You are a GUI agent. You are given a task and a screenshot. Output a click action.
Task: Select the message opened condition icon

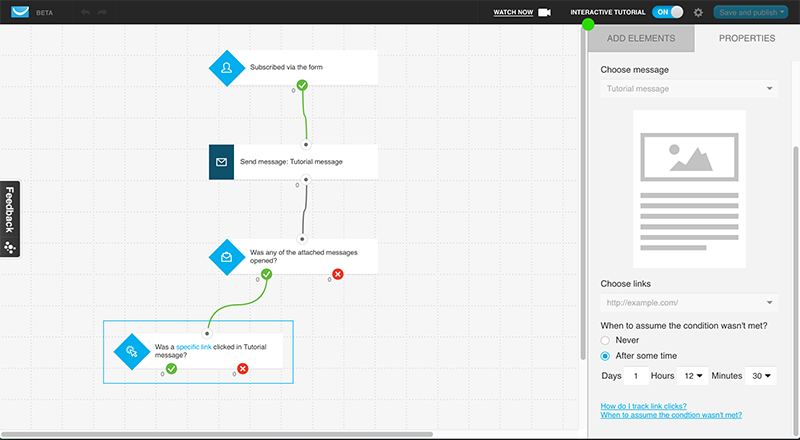[x=227, y=257]
